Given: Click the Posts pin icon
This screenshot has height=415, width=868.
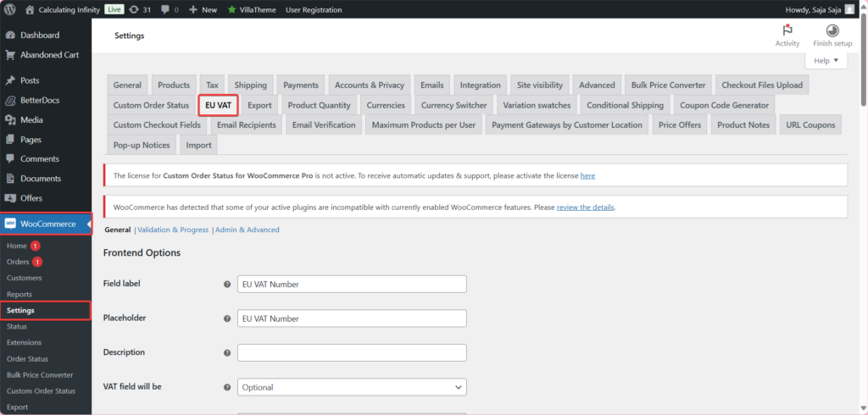Looking at the screenshot, I should point(10,80).
